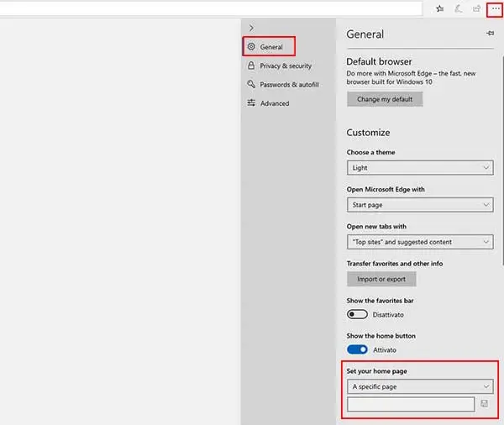Click the Change my default button
This screenshot has height=425, width=504.
pos(385,99)
